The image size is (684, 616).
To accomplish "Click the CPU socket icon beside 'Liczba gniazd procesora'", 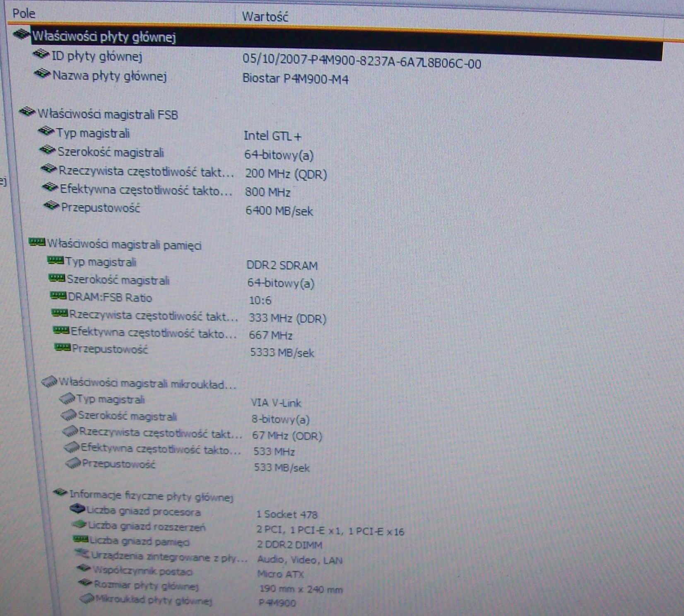I will [x=77, y=509].
